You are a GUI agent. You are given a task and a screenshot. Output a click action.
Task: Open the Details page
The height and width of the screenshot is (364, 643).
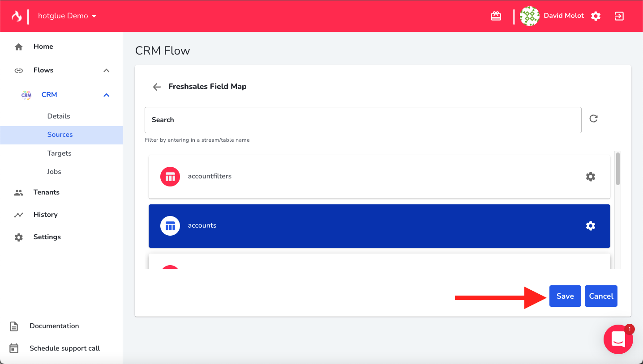(59, 116)
